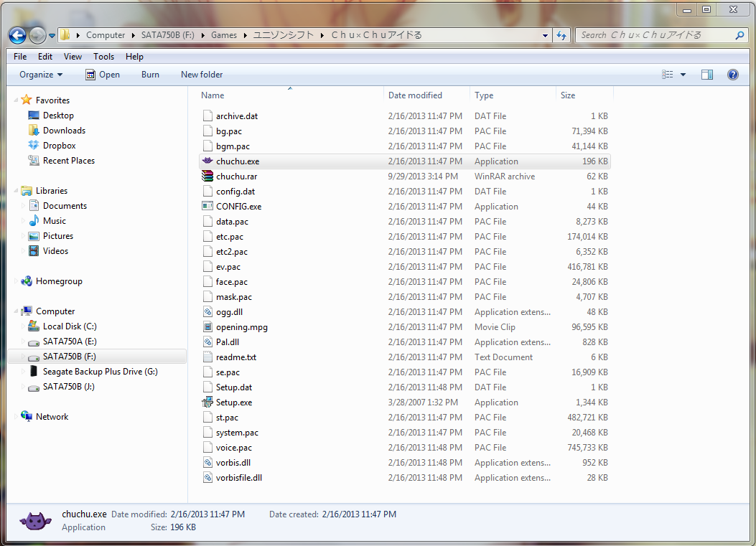This screenshot has width=756, height=546.
Task: Expand the Homegroup tree node
Action: click(16, 281)
